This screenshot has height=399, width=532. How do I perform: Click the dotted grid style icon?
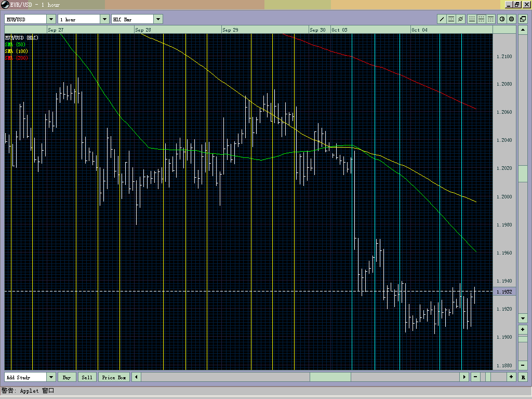point(490,19)
